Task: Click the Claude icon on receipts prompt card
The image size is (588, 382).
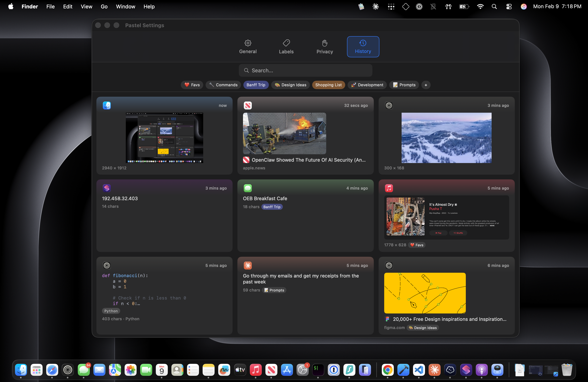Action: [x=247, y=266]
